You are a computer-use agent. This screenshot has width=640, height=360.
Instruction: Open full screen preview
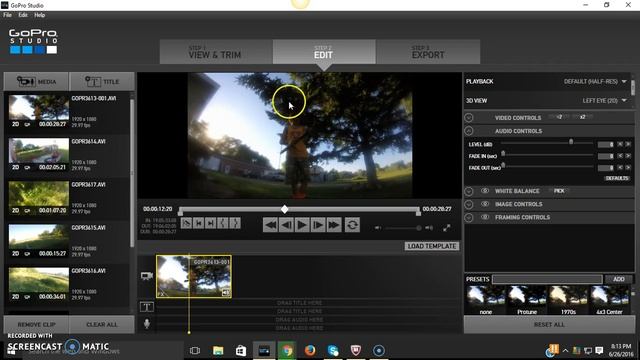(x=447, y=228)
